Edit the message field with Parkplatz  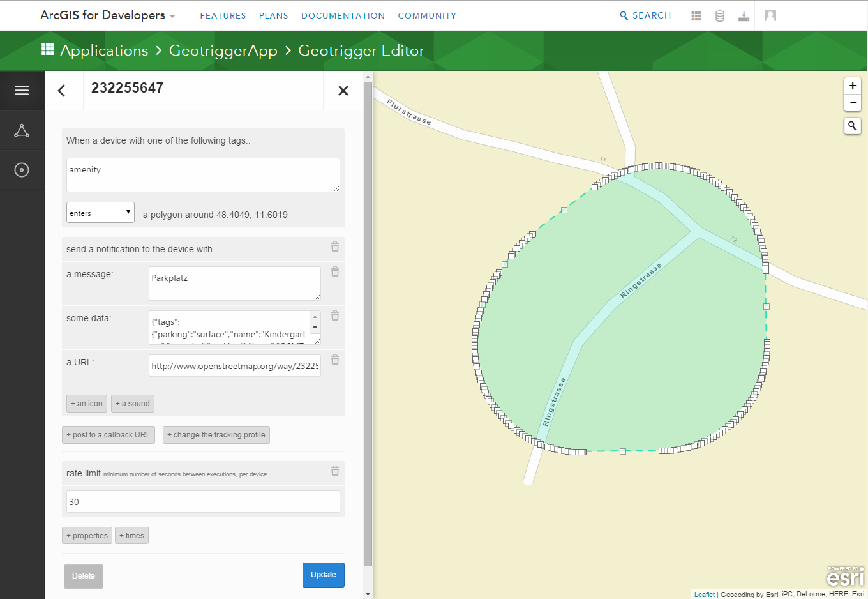click(235, 284)
